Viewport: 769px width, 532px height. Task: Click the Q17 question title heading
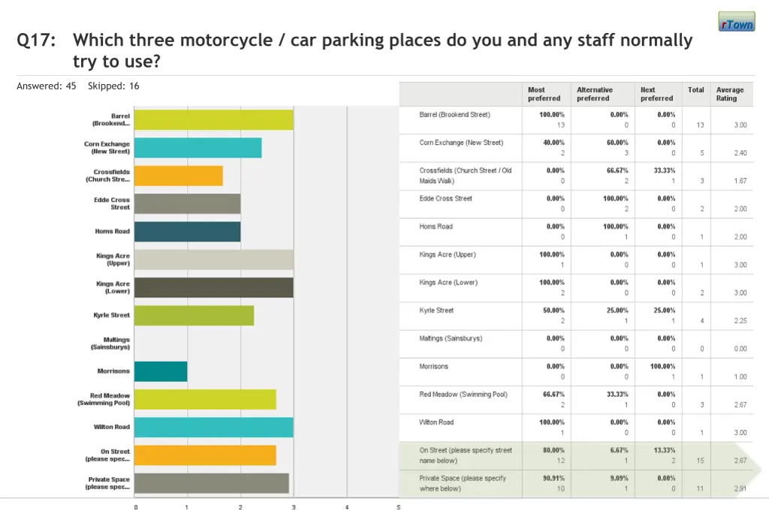[x=353, y=50]
